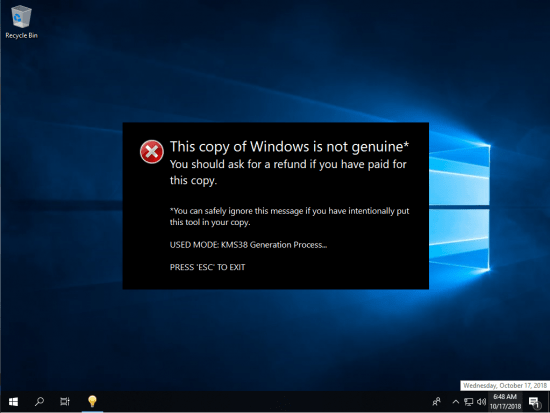Open the Recycle Bin desktop icon
Viewport: 550px width, 413px height.
(x=21, y=22)
